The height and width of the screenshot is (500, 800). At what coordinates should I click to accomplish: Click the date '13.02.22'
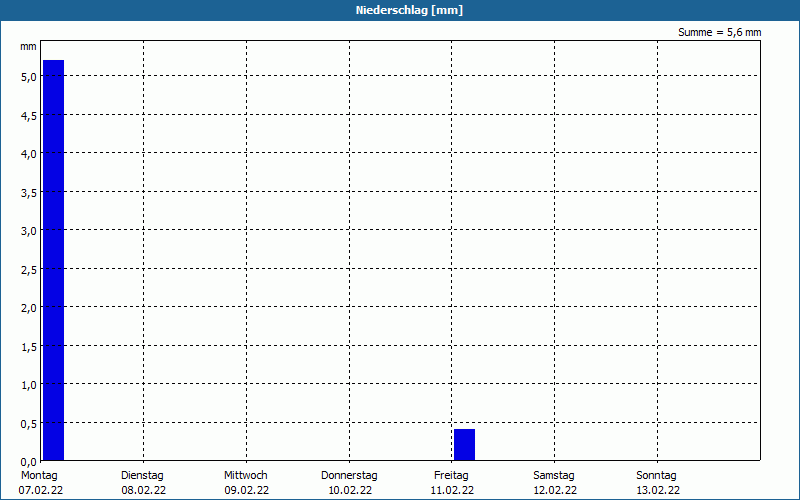point(658,490)
